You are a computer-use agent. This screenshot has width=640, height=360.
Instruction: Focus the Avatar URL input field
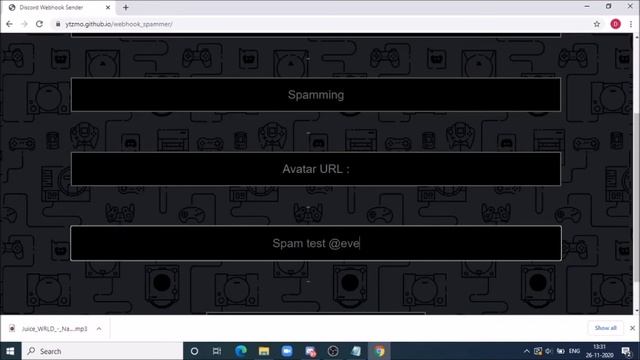coord(316,169)
